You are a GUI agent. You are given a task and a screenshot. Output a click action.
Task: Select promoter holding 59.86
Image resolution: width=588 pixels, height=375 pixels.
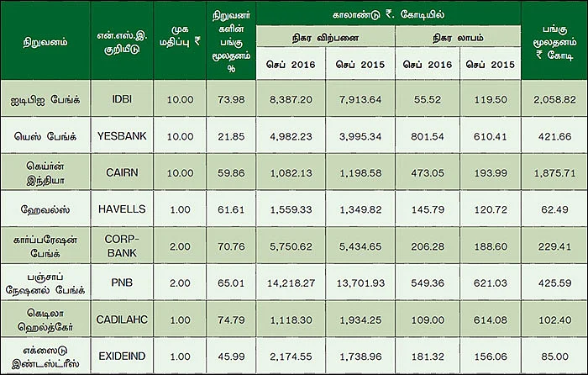231,173
